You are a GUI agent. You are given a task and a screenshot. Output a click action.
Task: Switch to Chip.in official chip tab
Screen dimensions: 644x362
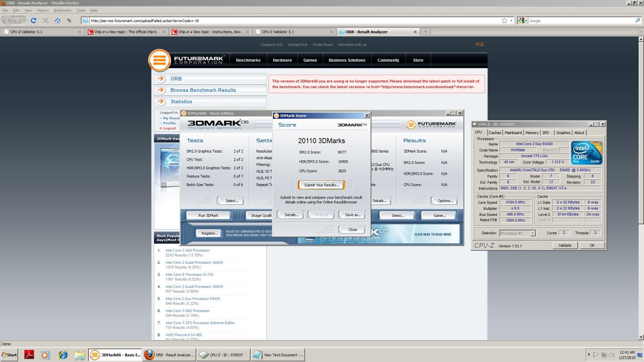126,32
